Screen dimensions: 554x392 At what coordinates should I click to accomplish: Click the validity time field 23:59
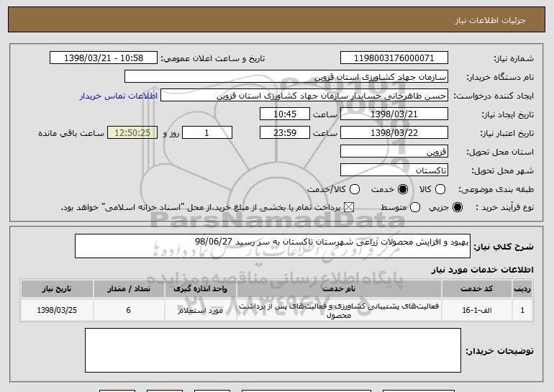coord(285,133)
